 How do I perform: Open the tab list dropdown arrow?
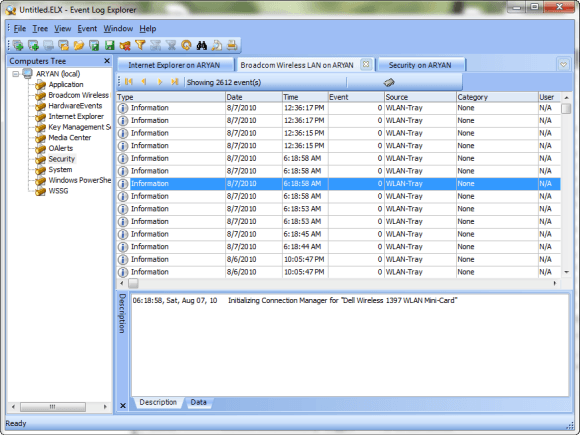(x=563, y=64)
